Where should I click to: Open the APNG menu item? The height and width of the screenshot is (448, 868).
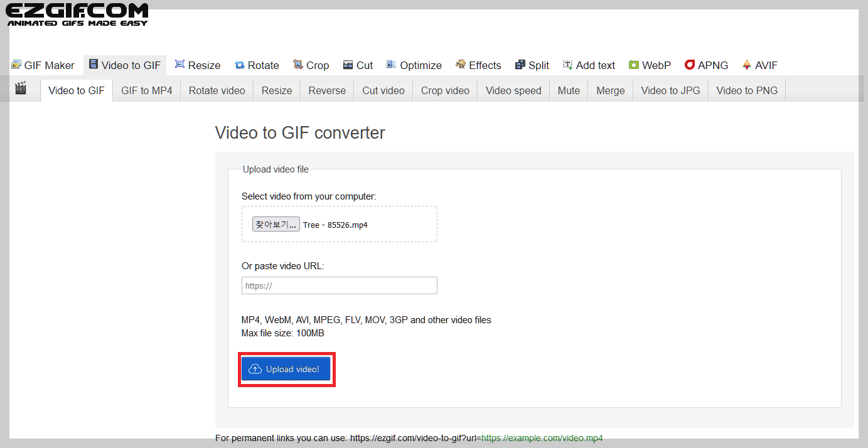tap(706, 65)
